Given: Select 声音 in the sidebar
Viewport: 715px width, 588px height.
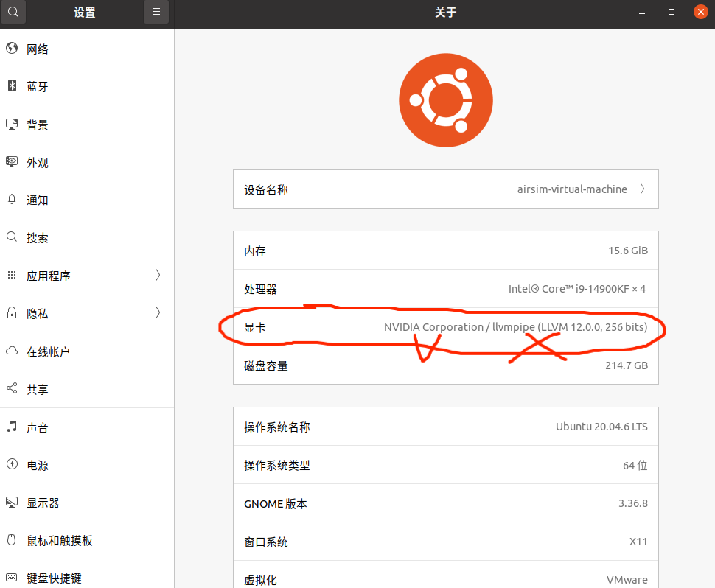Looking at the screenshot, I should pos(87,427).
